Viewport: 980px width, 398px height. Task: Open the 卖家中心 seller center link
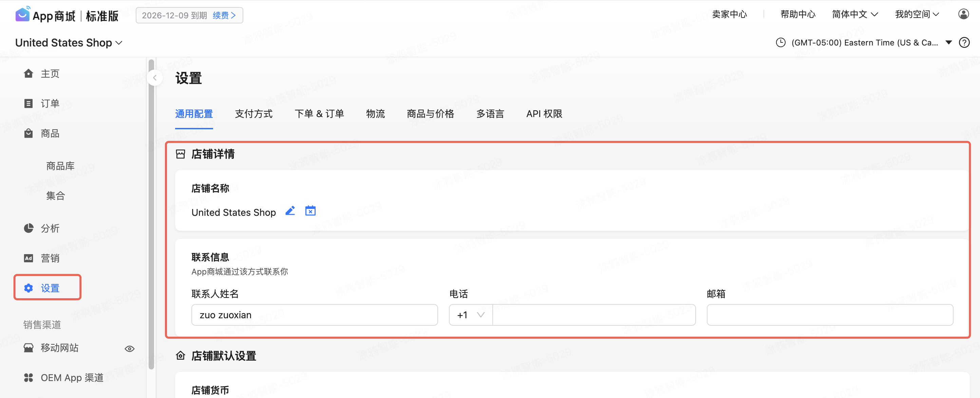coord(729,15)
